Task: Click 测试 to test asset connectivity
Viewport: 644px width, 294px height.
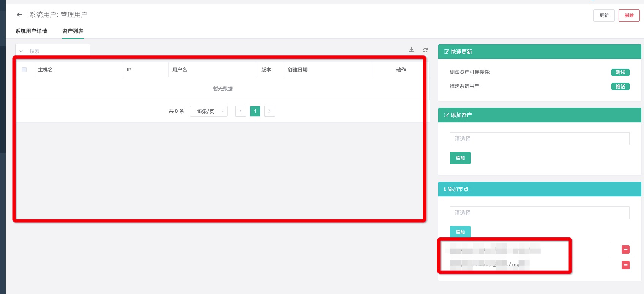Action: point(620,72)
